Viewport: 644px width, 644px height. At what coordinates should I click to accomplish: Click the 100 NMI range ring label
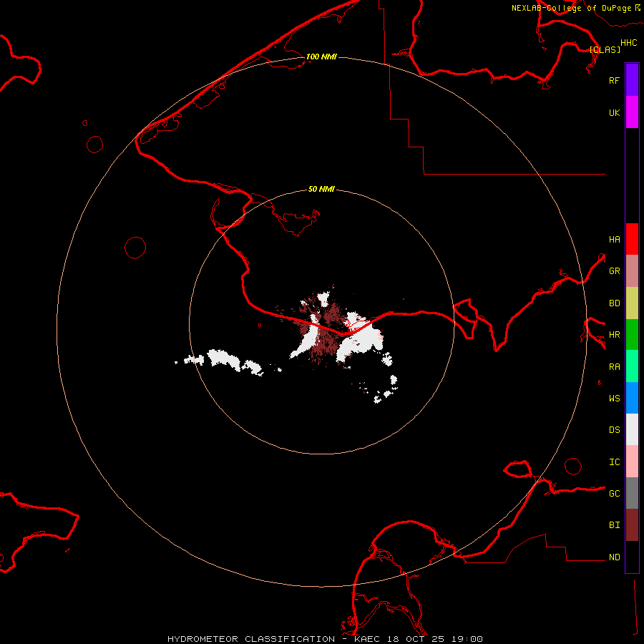coord(321,57)
